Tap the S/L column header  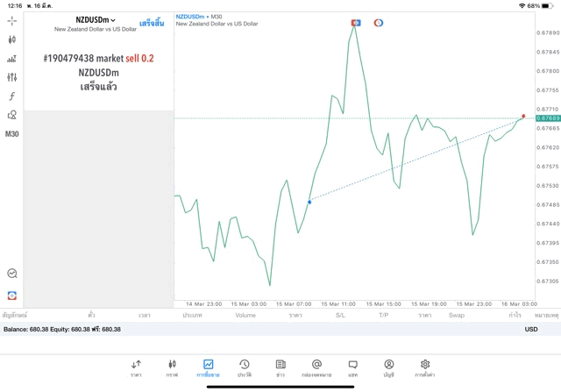(341, 316)
